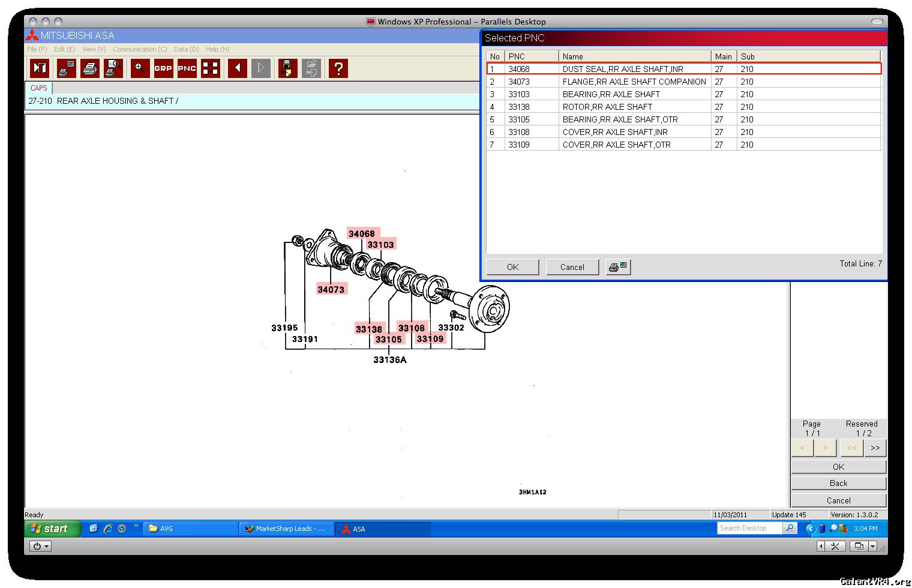
Task: Open the Edit (E) menu
Action: click(64, 49)
